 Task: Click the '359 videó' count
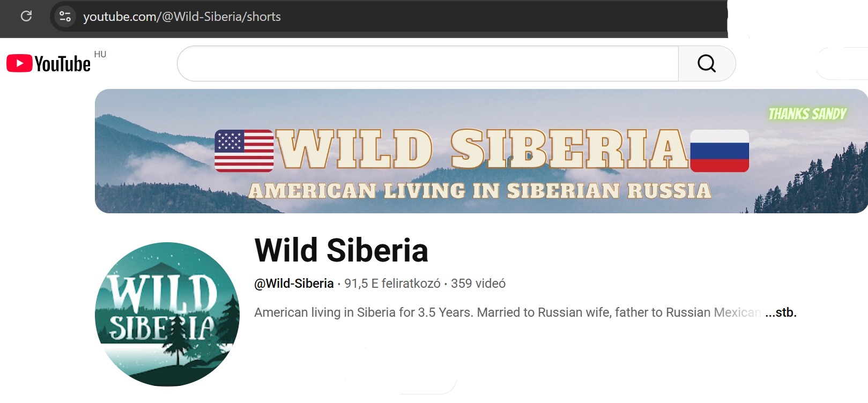(478, 283)
